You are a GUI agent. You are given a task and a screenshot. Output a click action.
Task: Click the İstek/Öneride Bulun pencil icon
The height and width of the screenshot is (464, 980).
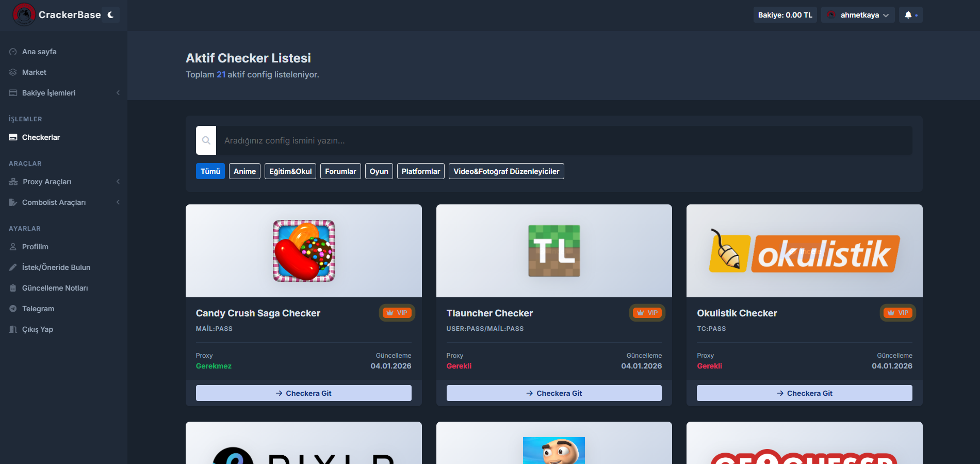(x=13, y=267)
